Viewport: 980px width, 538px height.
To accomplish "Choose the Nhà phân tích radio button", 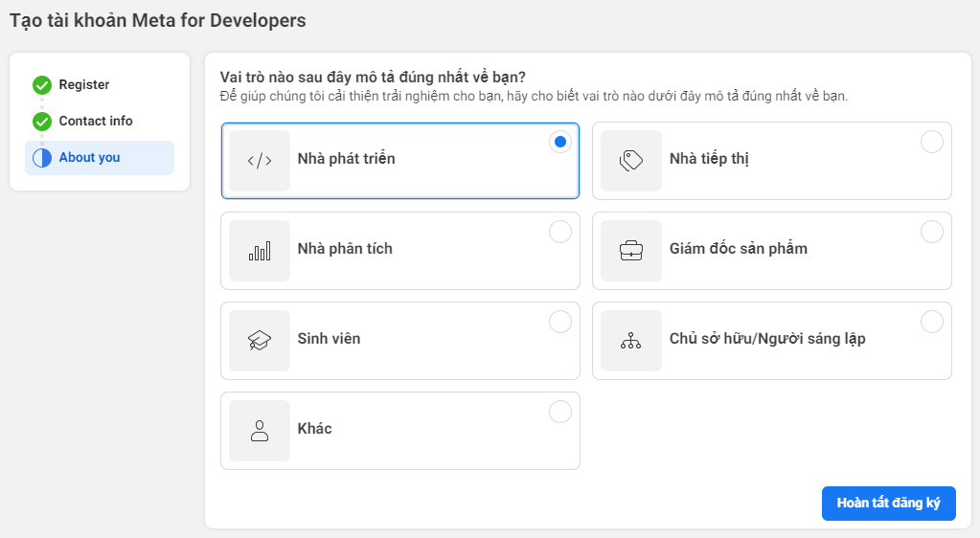I will coord(560,232).
